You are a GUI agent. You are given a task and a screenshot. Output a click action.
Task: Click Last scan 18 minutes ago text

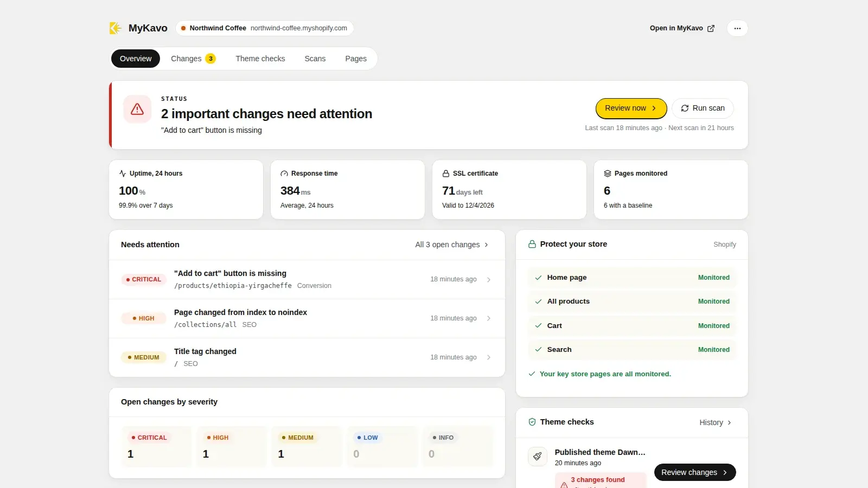pyautogui.click(x=623, y=128)
